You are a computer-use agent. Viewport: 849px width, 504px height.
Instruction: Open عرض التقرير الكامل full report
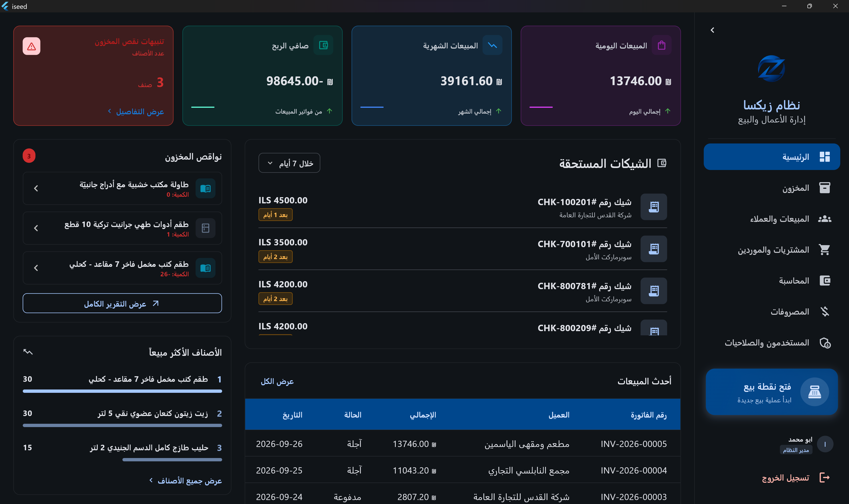coord(122,303)
